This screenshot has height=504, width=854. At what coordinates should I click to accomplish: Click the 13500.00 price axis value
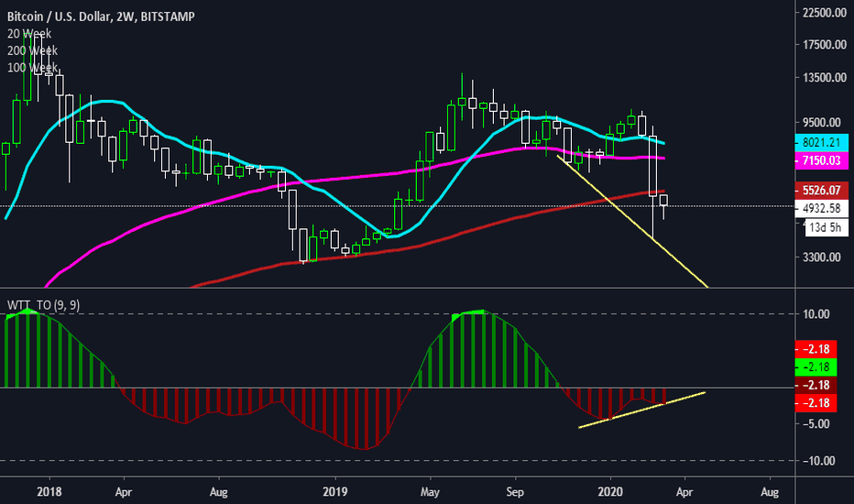click(825, 78)
